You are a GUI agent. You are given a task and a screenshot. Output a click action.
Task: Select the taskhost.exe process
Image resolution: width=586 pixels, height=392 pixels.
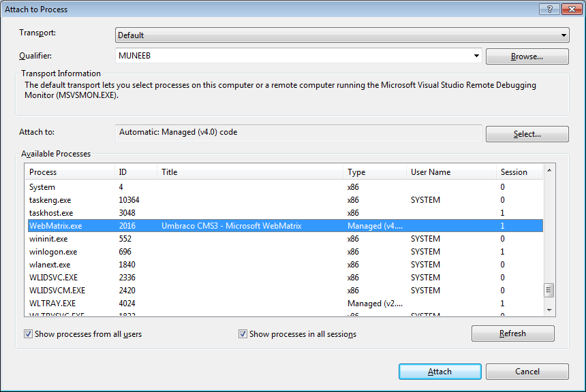point(285,213)
